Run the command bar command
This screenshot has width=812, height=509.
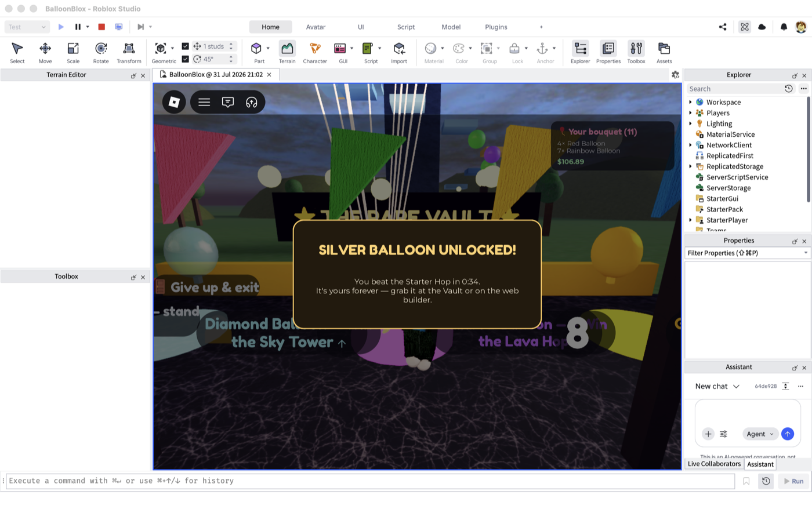click(x=793, y=481)
